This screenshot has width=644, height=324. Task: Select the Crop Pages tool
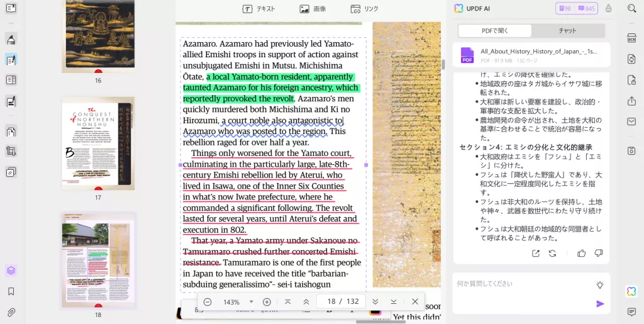[11, 152]
